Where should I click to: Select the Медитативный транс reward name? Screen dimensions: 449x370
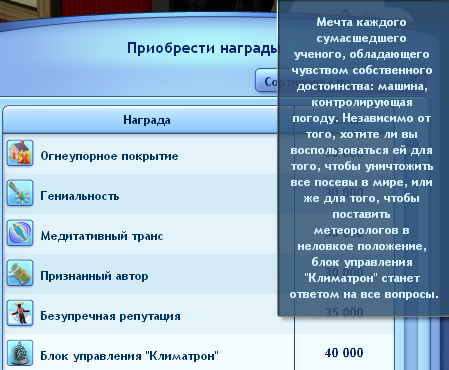[x=102, y=236]
